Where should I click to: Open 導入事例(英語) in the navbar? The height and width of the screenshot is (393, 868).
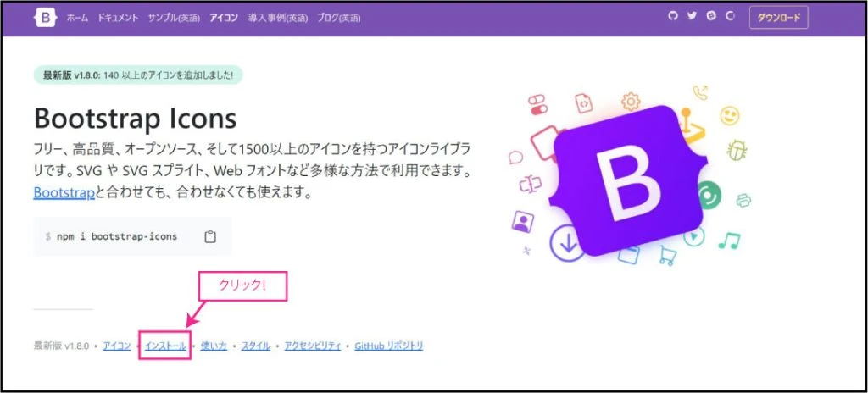[x=277, y=19]
